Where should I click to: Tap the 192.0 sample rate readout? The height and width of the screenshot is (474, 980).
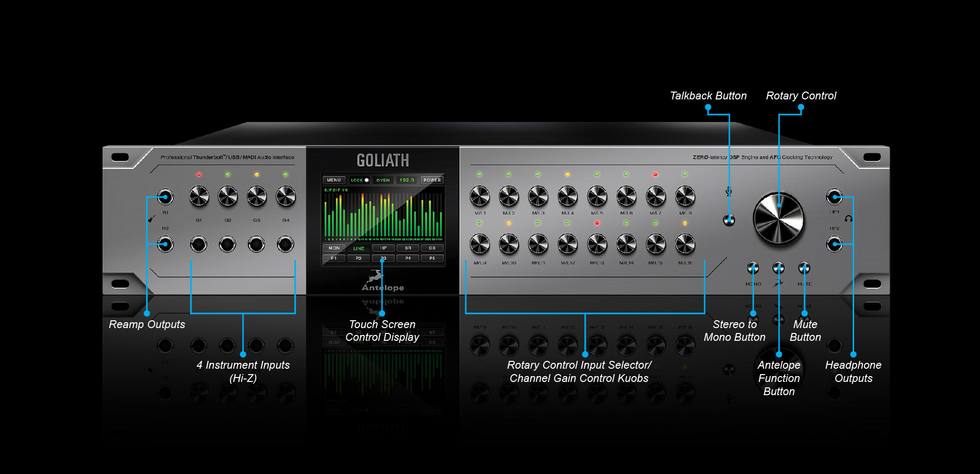(x=407, y=180)
